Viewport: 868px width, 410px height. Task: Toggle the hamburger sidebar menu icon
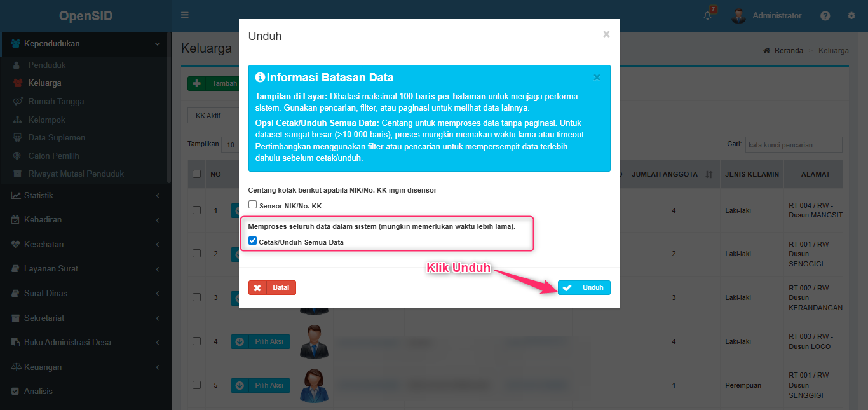[x=185, y=15]
